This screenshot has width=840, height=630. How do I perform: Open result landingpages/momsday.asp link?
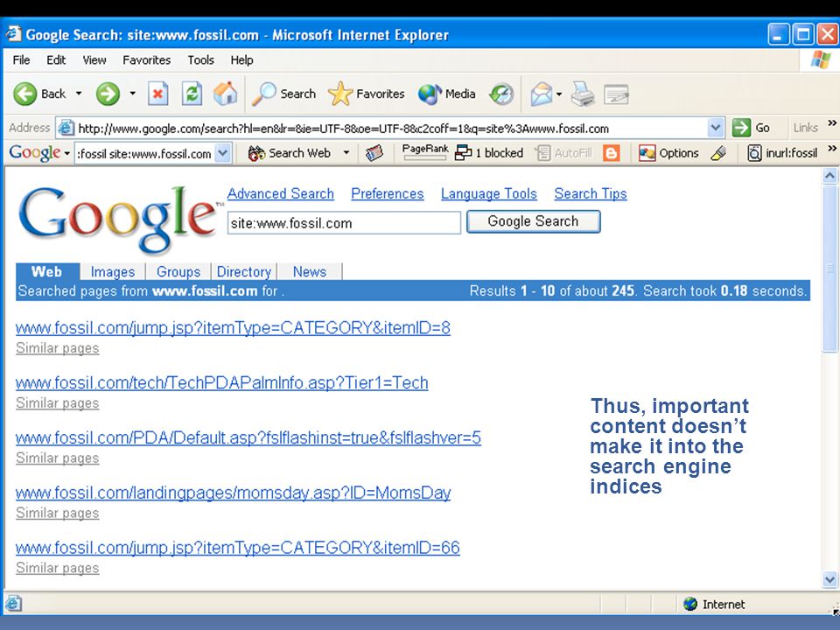pyautogui.click(x=233, y=493)
